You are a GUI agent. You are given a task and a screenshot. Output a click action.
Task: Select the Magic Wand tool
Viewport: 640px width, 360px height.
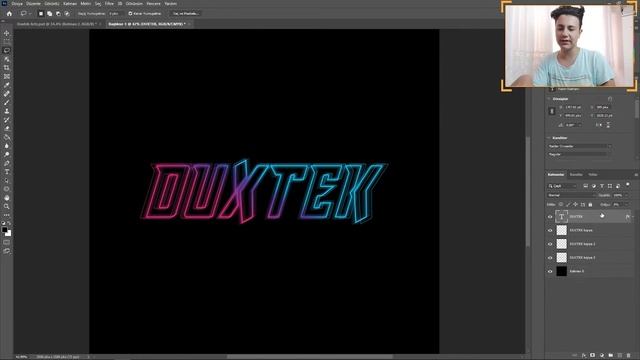pos(7,59)
